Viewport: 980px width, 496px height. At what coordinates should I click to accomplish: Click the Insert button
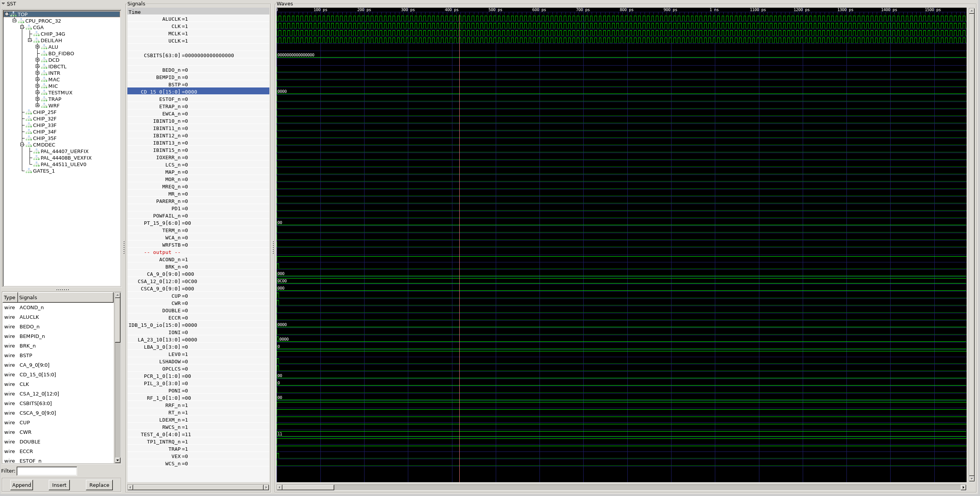click(x=59, y=485)
